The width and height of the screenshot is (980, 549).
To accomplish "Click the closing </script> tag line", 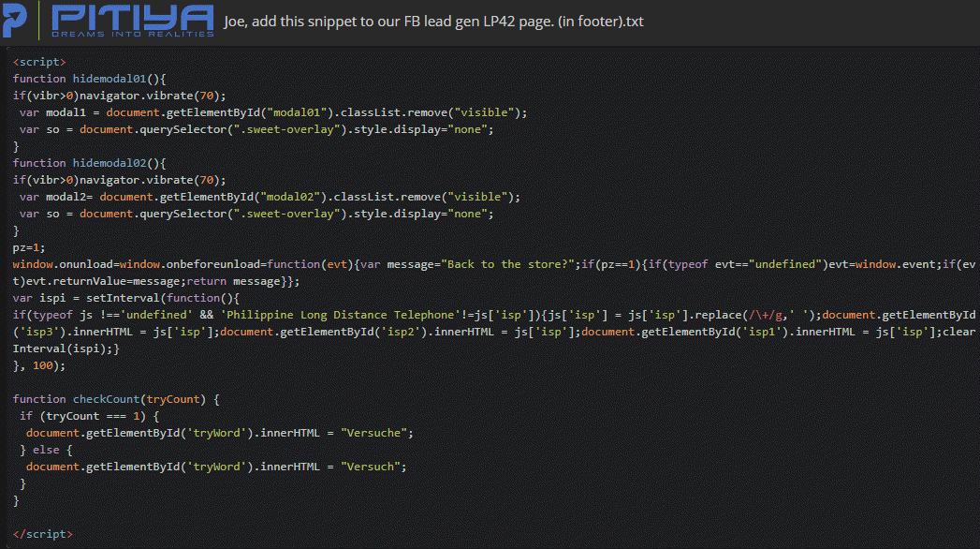I will 42,535.
